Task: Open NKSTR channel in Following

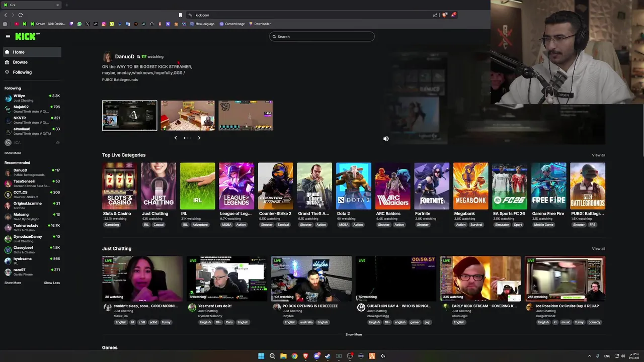Action: click(x=32, y=120)
